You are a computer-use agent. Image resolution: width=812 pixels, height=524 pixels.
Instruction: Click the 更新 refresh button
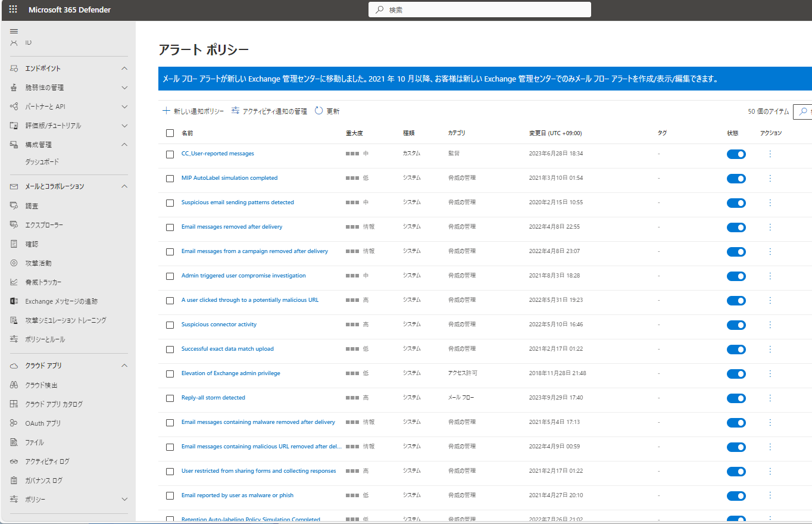pyautogui.click(x=327, y=111)
